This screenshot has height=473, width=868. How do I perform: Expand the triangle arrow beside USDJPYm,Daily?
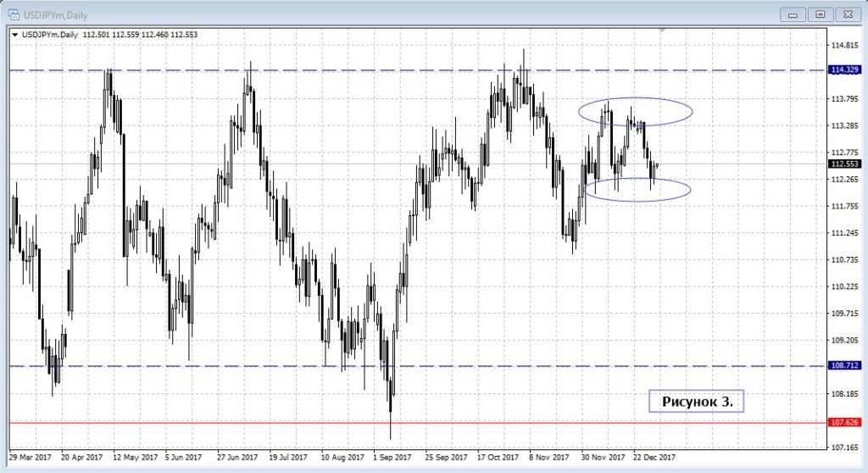click(14, 34)
